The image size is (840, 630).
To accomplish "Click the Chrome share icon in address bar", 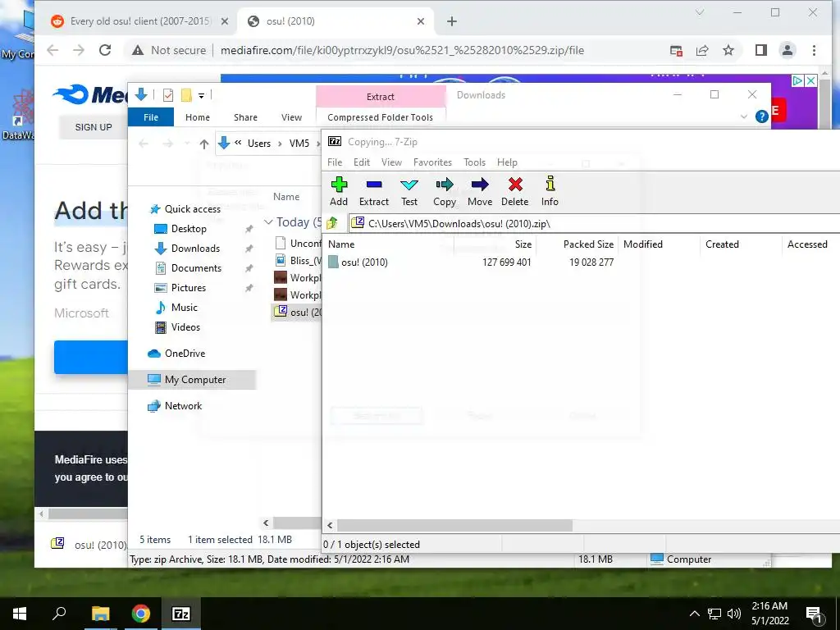I will [702, 50].
